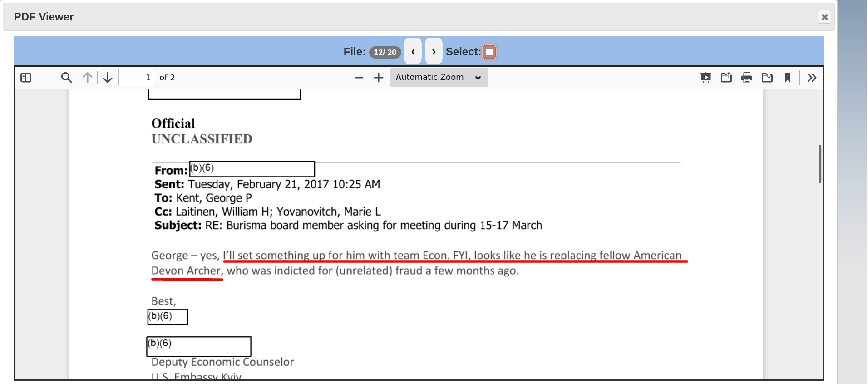Viewport: 868px width, 384px height.
Task: Click the vertical scrollbar thumb
Action: 820,163
